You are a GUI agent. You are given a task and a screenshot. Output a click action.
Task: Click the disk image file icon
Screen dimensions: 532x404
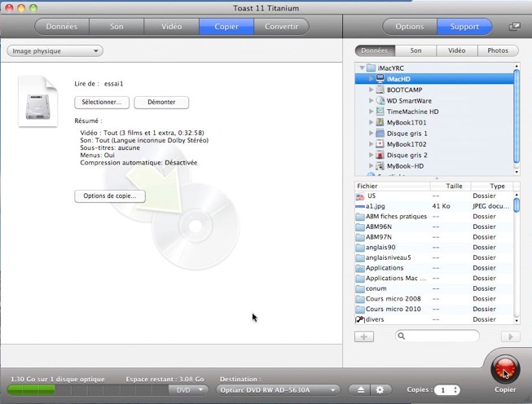coord(38,102)
